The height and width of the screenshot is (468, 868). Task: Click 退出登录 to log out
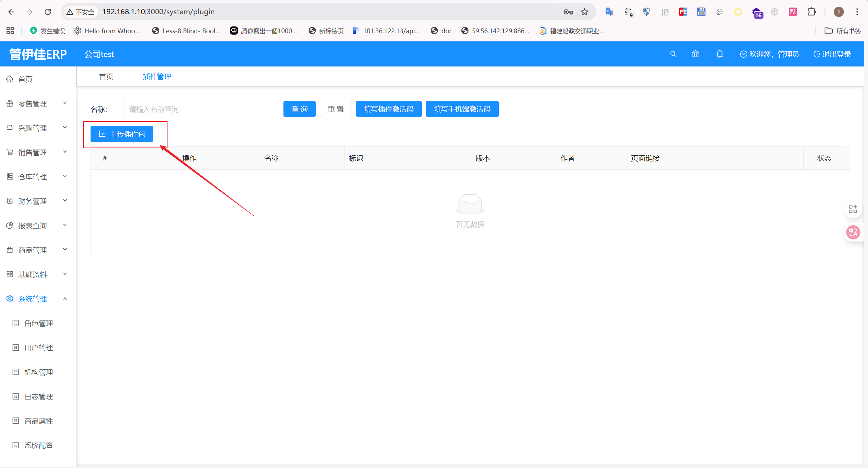pyautogui.click(x=832, y=54)
